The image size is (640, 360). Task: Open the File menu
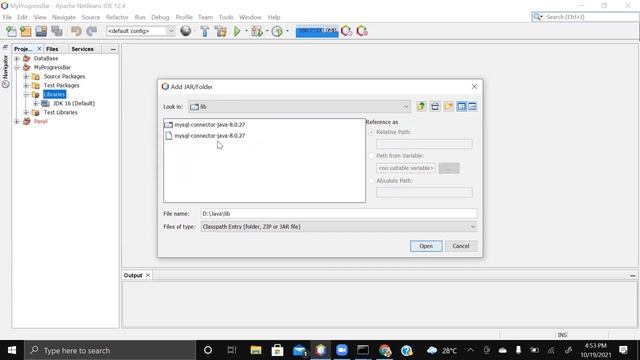coord(7,17)
